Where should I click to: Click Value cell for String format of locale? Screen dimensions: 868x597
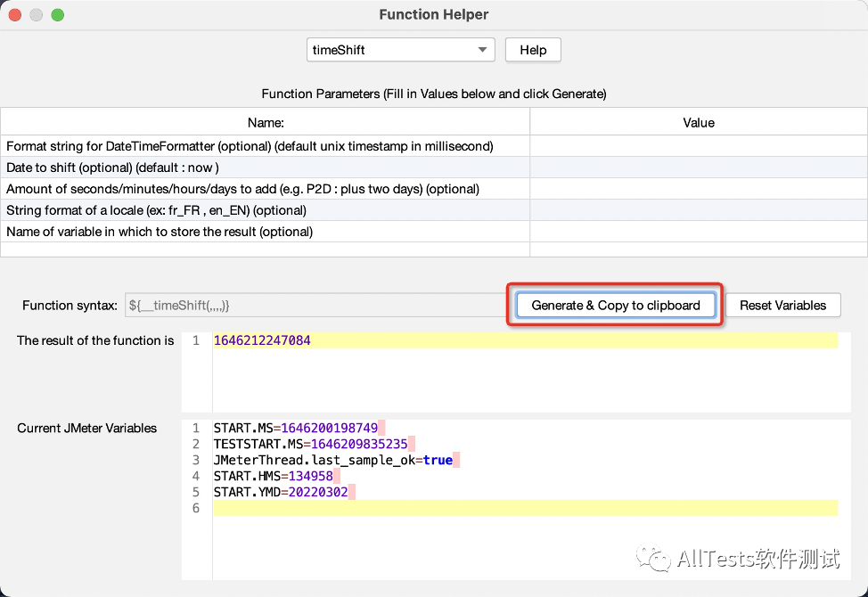pyautogui.click(x=699, y=210)
